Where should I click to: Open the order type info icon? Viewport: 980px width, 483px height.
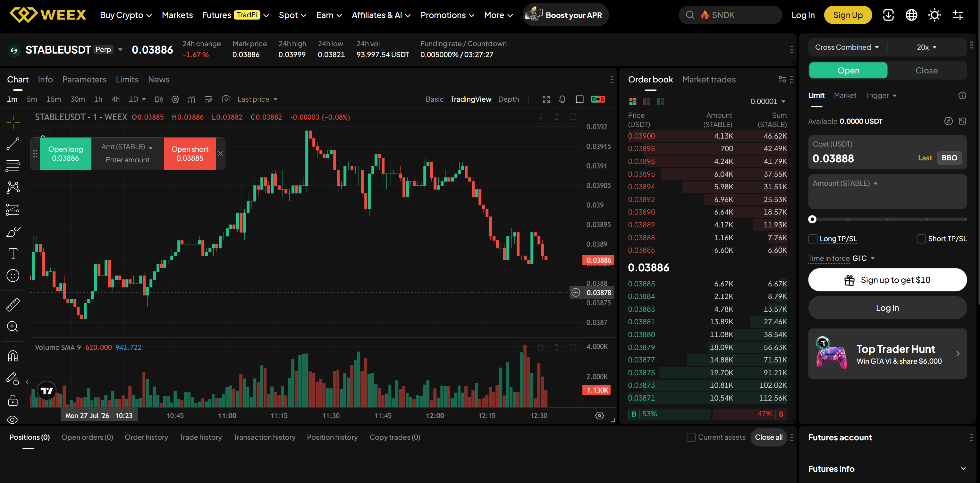pos(962,96)
